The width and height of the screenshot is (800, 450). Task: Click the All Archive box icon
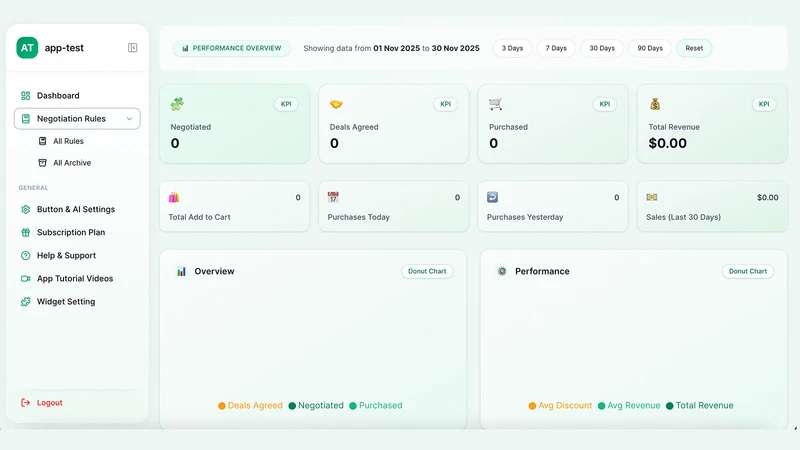(43, 163)
